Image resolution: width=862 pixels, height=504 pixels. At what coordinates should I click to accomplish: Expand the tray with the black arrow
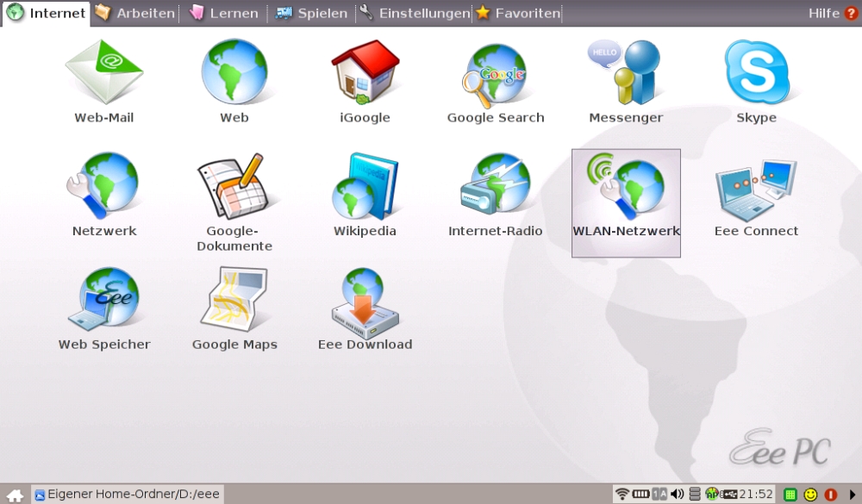tap(853, 495)
